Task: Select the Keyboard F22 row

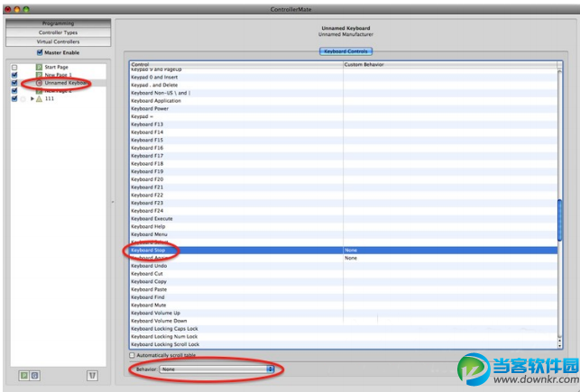Action: [x=344, y=195]
